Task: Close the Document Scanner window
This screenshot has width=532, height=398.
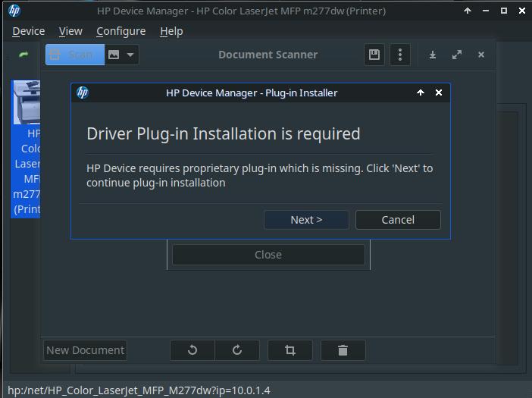Action: tap(481, 55)
